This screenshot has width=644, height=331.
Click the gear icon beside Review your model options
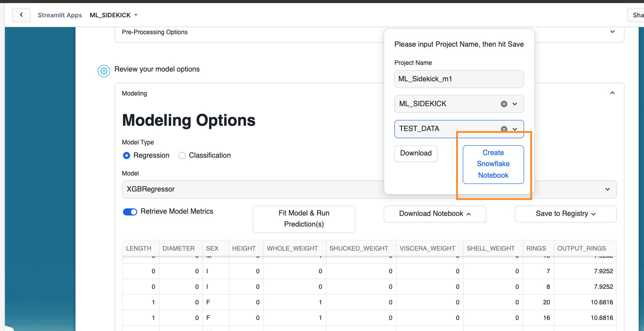tap(103, 71)
